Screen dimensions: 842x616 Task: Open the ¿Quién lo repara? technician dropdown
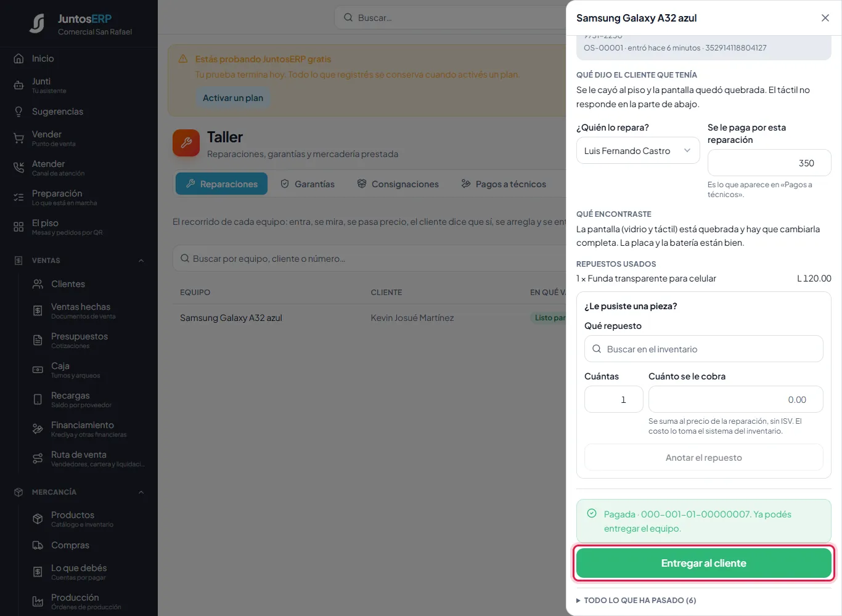638,151
